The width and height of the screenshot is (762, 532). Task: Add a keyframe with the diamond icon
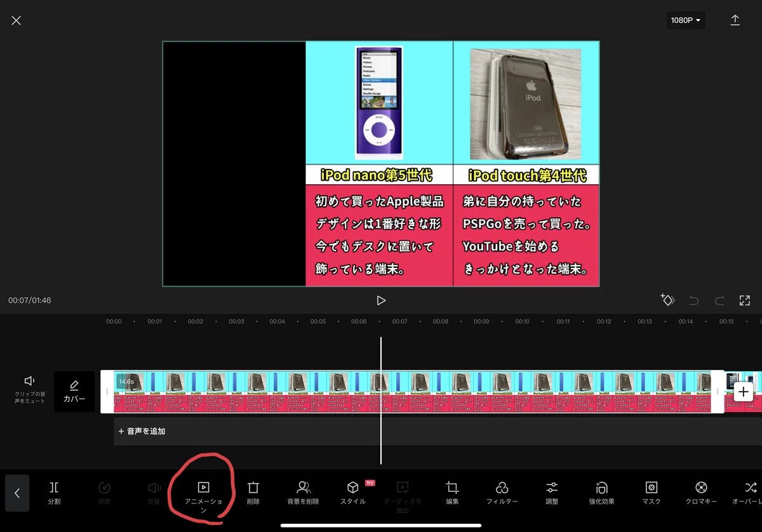[667, 300]
